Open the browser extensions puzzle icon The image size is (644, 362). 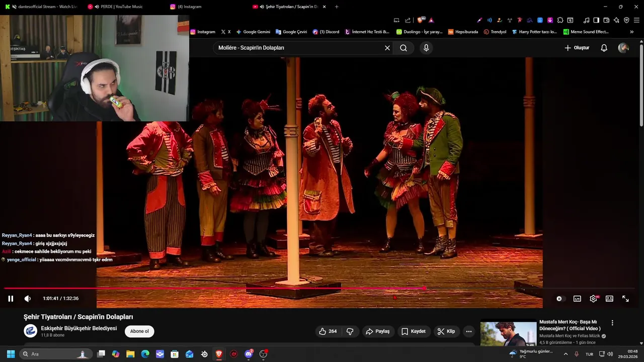pos(560,20)
